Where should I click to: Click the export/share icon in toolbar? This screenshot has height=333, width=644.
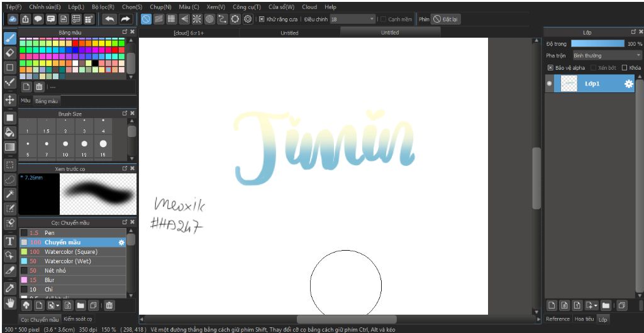[x=25, y=19]
